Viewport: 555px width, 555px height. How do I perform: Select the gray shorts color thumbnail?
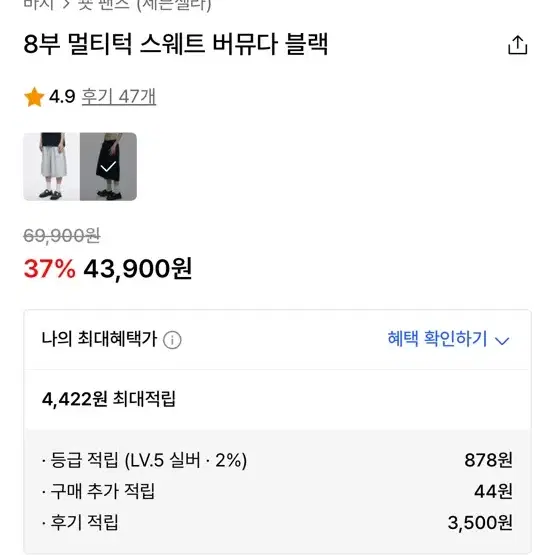tap(52, 166)
